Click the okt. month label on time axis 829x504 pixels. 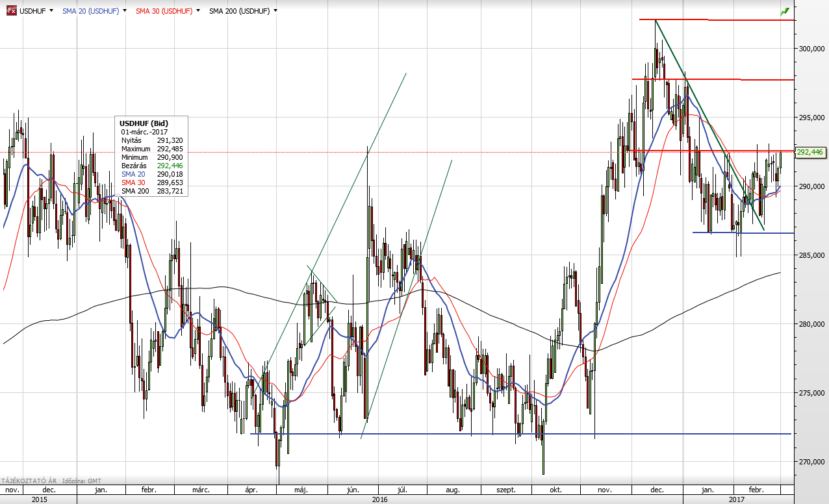click(555, 490)
